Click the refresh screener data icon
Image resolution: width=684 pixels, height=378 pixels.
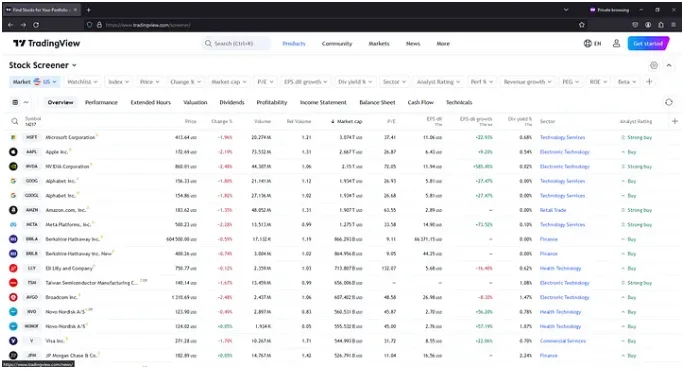point(669,102)
